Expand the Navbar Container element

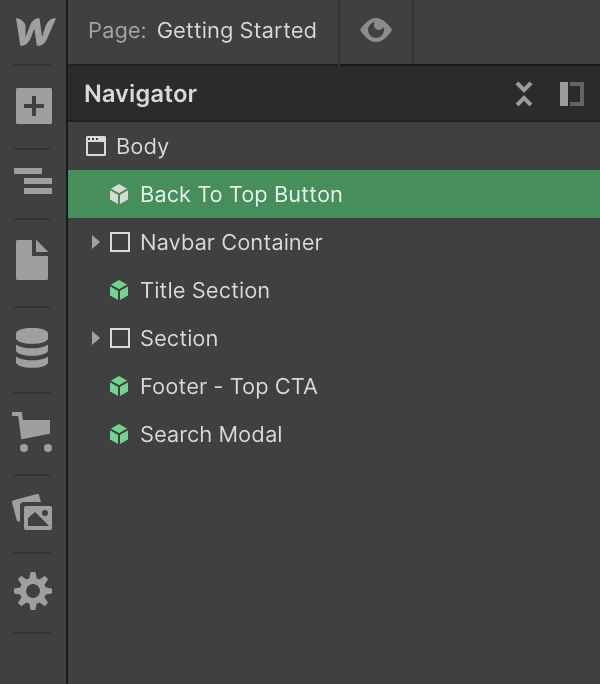coord(95,242)
